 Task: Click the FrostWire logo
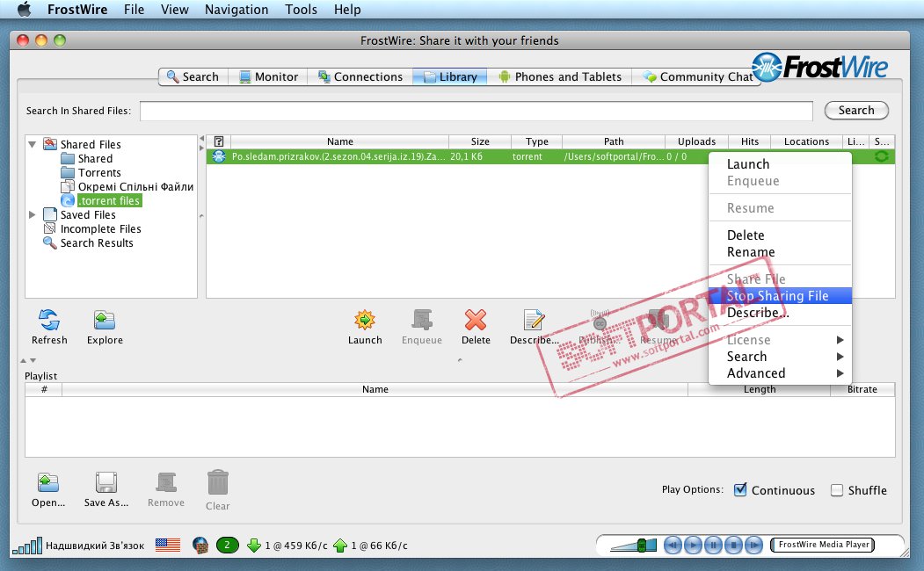(x=819, y=67)
